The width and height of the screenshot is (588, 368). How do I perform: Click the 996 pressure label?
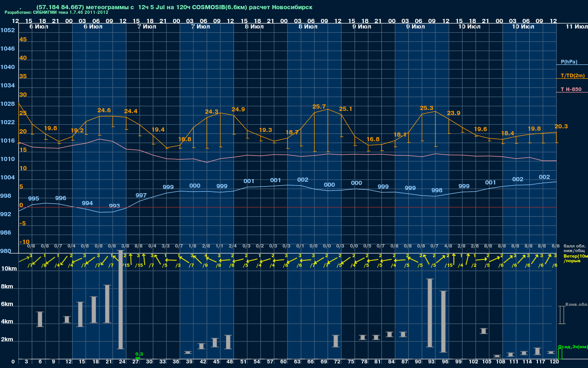(x=61, y=198)
